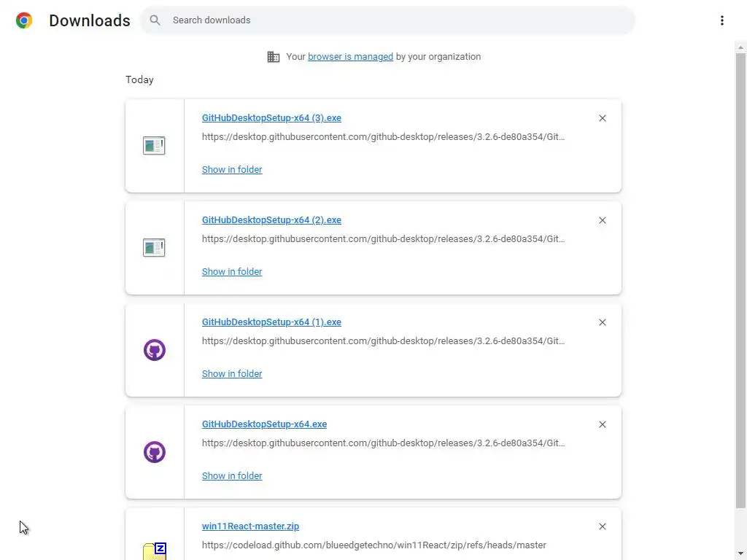Remove win11React-master.zip from the list
The height and width of the screenshot is (560, 747).
coord(603,526)
